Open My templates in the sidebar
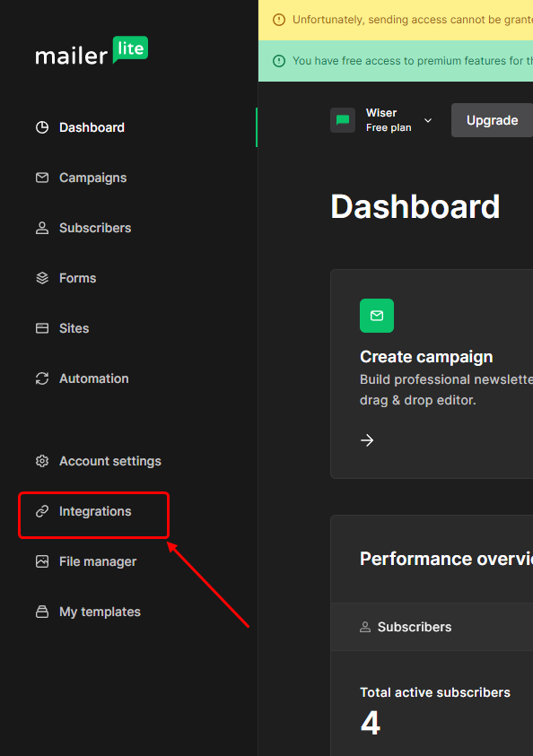The width and height of the screenshot is (533, 756). [100, 612]
